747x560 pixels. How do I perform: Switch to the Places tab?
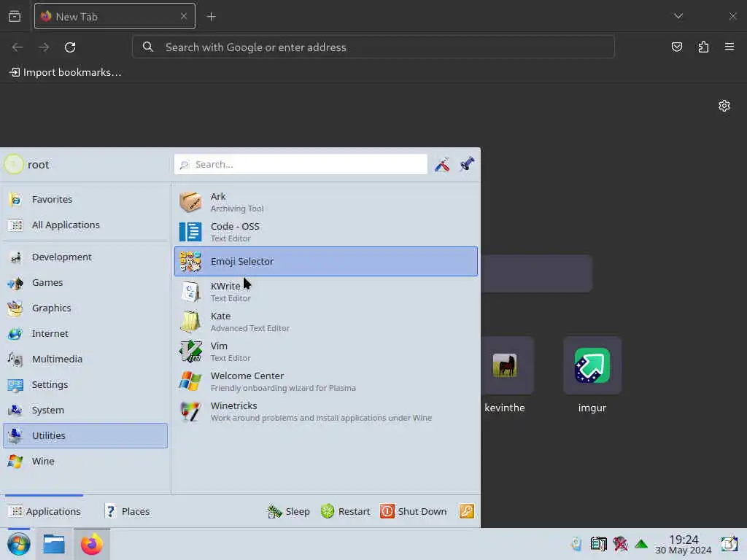[127, 511]
